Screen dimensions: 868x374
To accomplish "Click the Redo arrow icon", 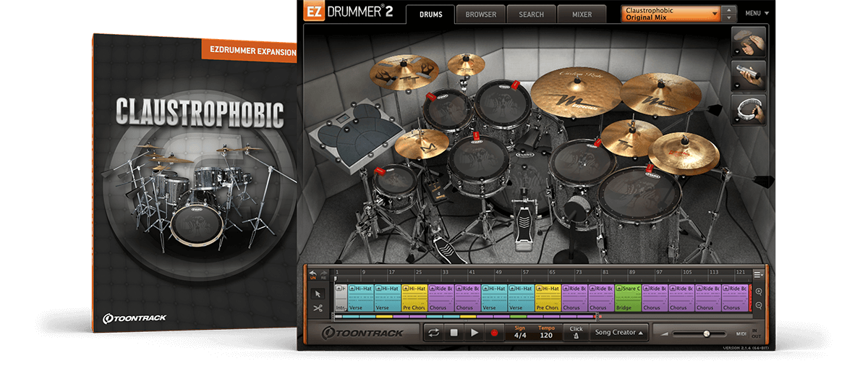I will (x=323, y=274).
